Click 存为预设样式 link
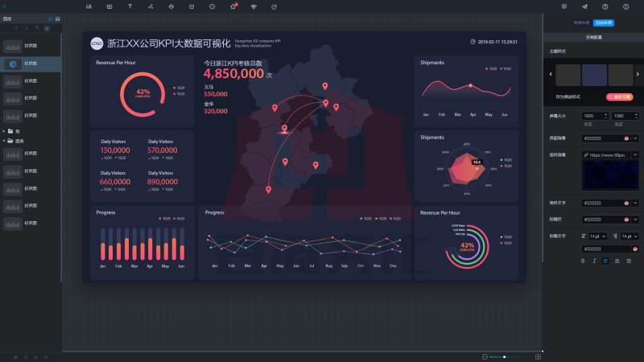644x362 pixels. point(567,96)
